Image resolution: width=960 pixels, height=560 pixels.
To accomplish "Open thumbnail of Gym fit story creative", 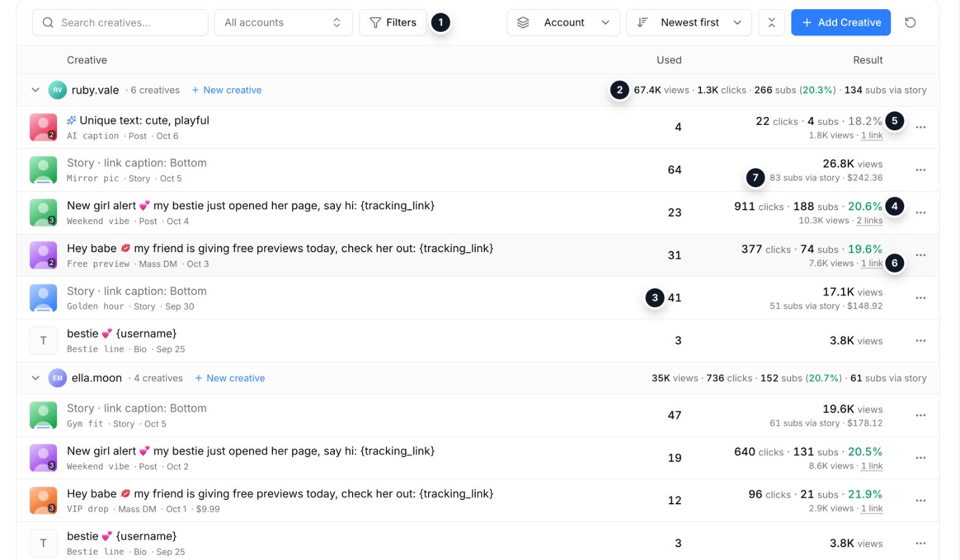I will (x=43, y=416).
